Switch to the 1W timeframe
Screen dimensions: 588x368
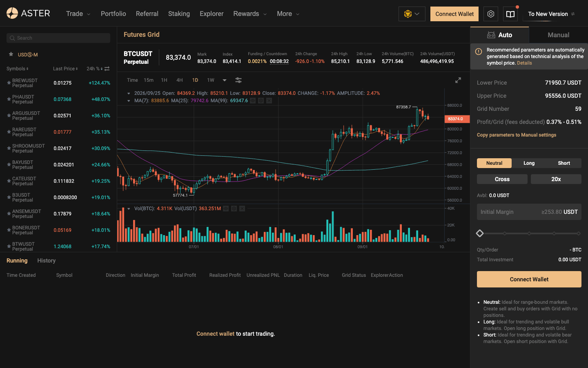pyautogui.click(x=211, y=80)
